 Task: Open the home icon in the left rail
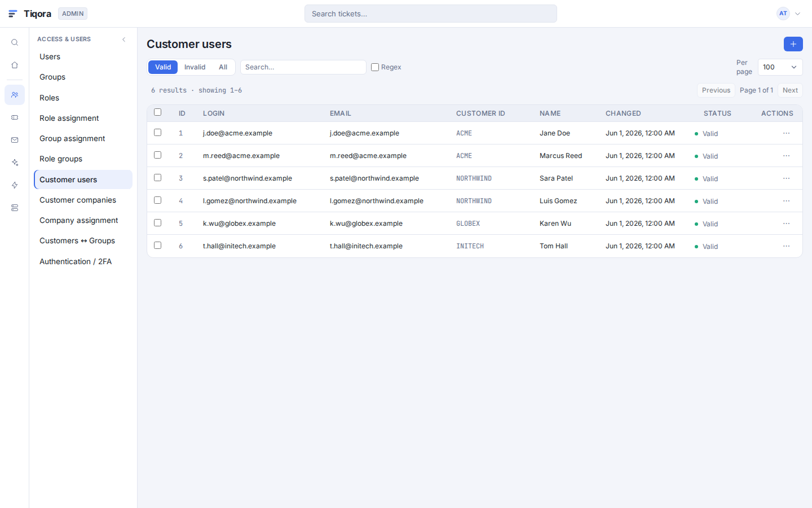15,65
